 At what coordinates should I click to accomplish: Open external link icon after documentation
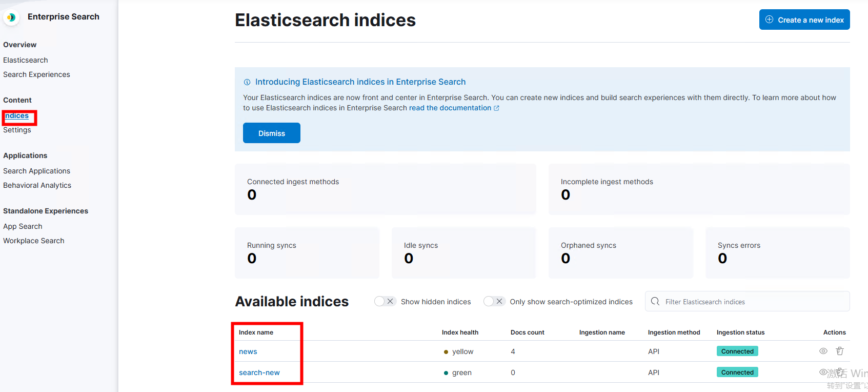(496, 108)
